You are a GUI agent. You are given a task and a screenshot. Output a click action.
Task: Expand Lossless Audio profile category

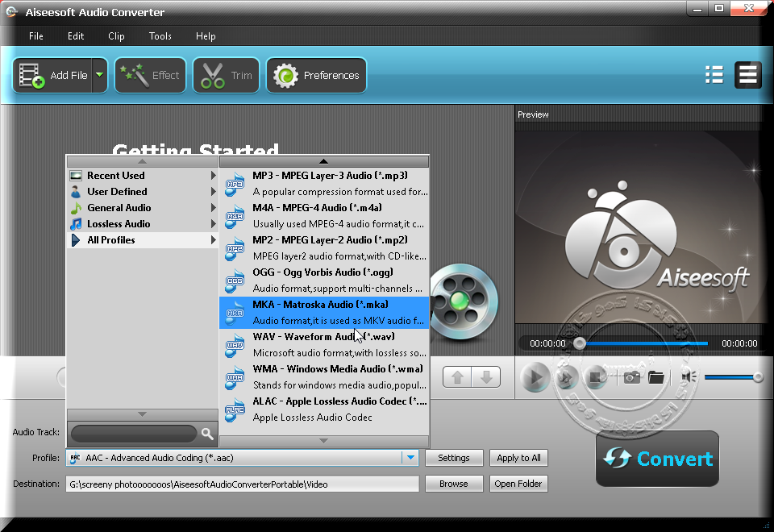click(143, 224)
